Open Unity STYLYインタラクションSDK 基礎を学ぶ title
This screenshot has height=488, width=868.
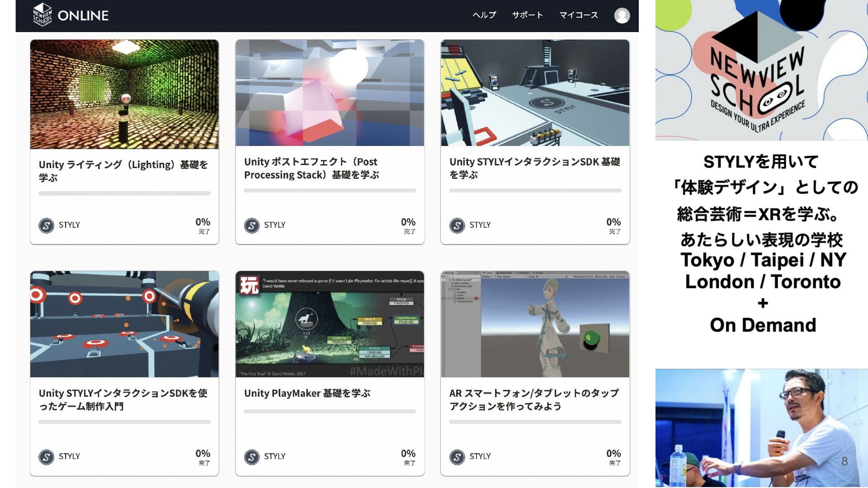pyautogui.click(x=535, y=168)
